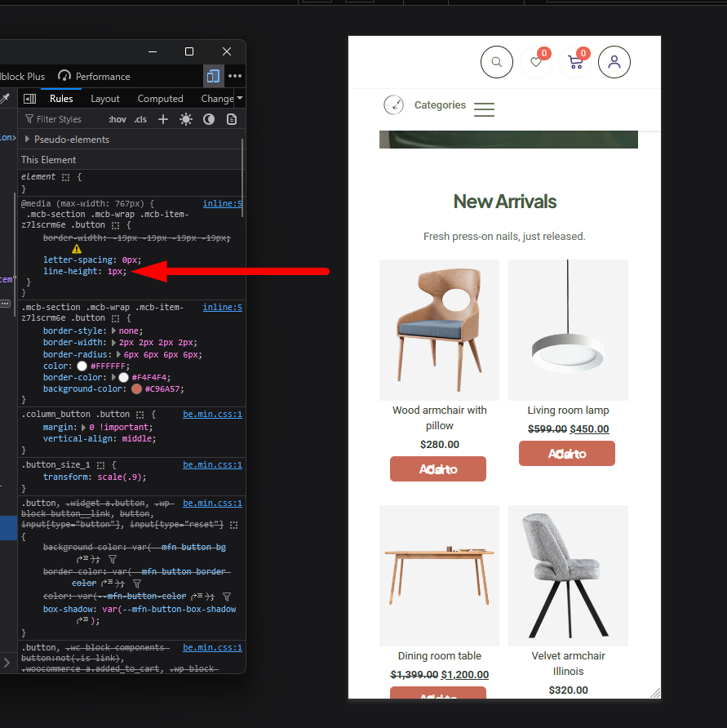The height and width of the screenshot is (728, 727).
Task: Open the wishlist heart icon
Action: [x=536, y=62]
